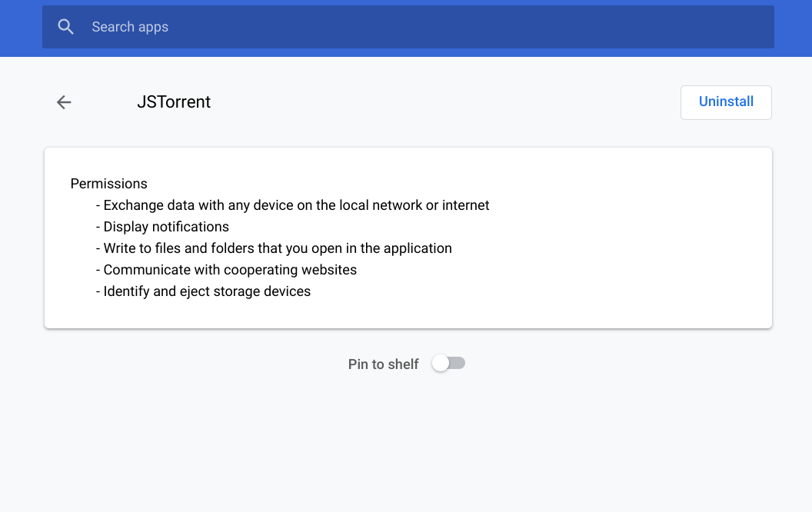Enable the Pin to shelf toggle

[448, 364]
